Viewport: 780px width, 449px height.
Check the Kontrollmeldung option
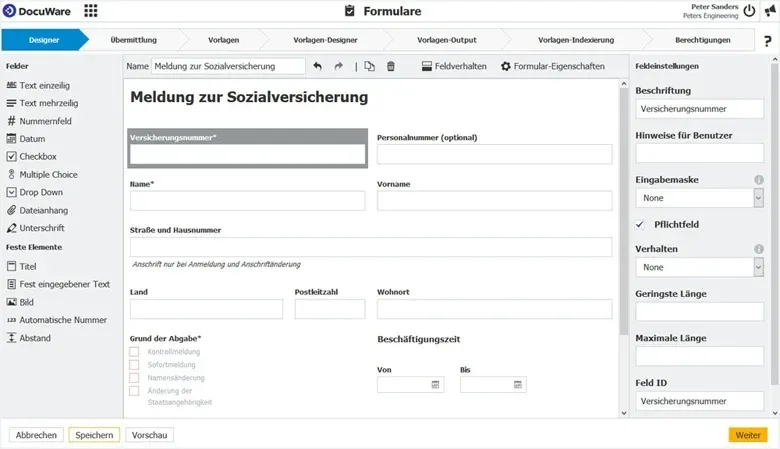pyautogui.click(x=134, y=352)
